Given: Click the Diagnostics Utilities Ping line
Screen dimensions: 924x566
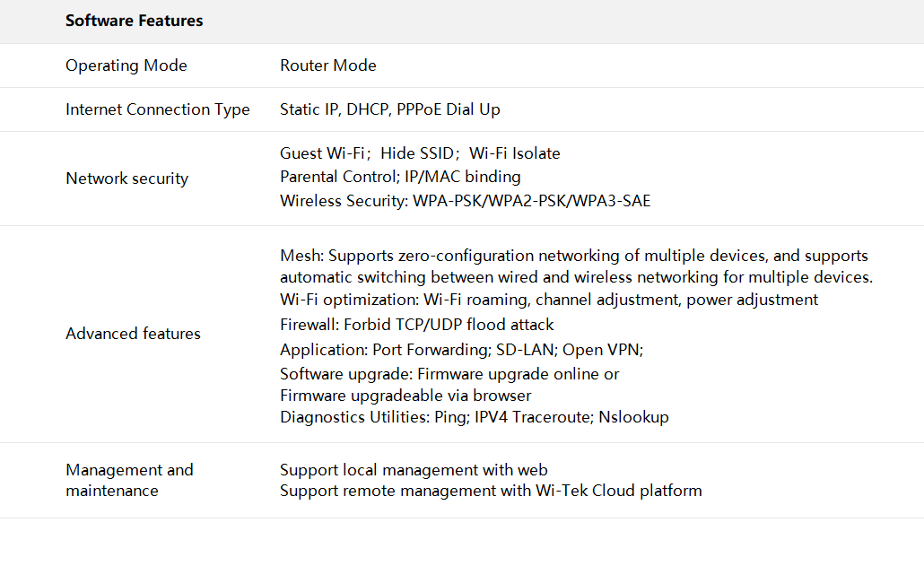Looking at the screenshot, I should pyautogui.click(x=474, y=417).
